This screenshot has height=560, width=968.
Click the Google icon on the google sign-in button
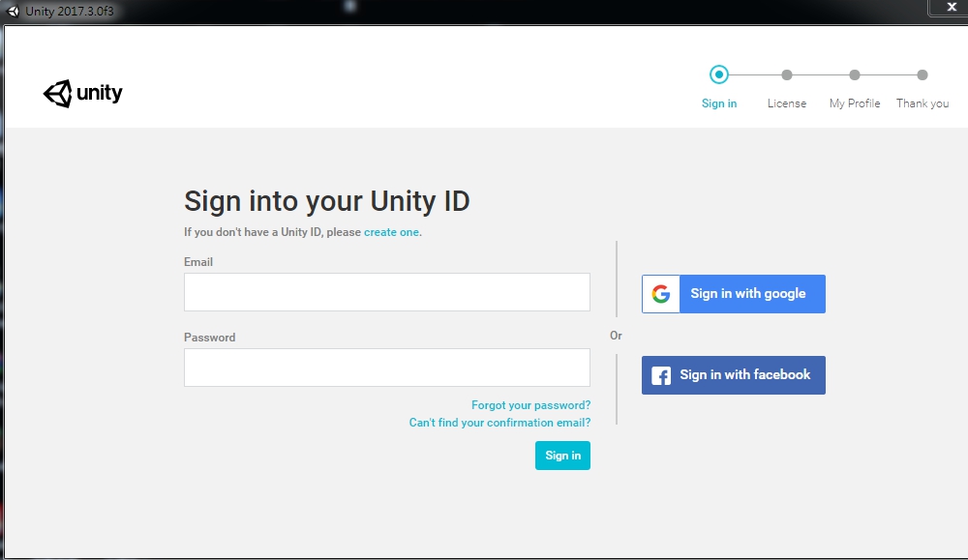659,294
